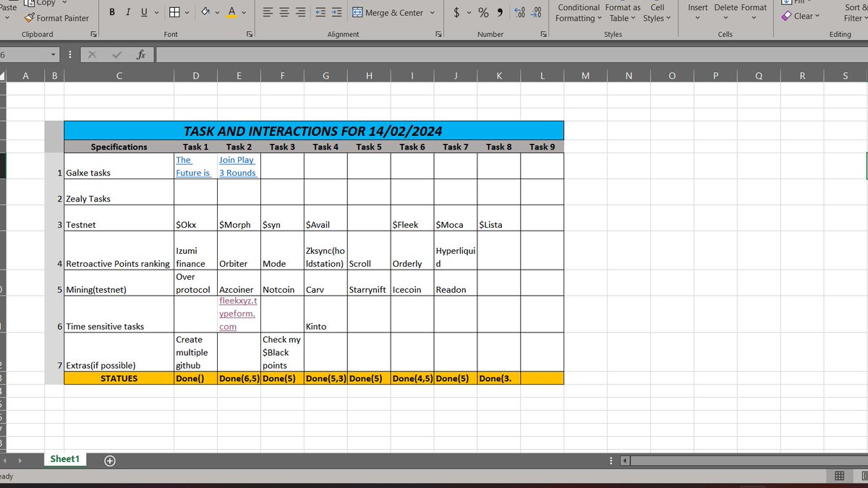868x488 pixels.
Task: Click the Select All corner triangle
Action: [x=3, y=75]
